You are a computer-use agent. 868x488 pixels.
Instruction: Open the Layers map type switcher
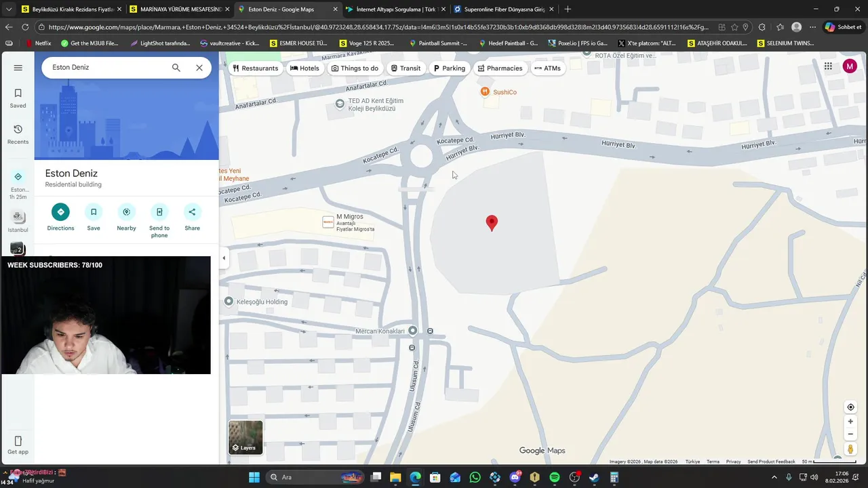click(245, 437)
